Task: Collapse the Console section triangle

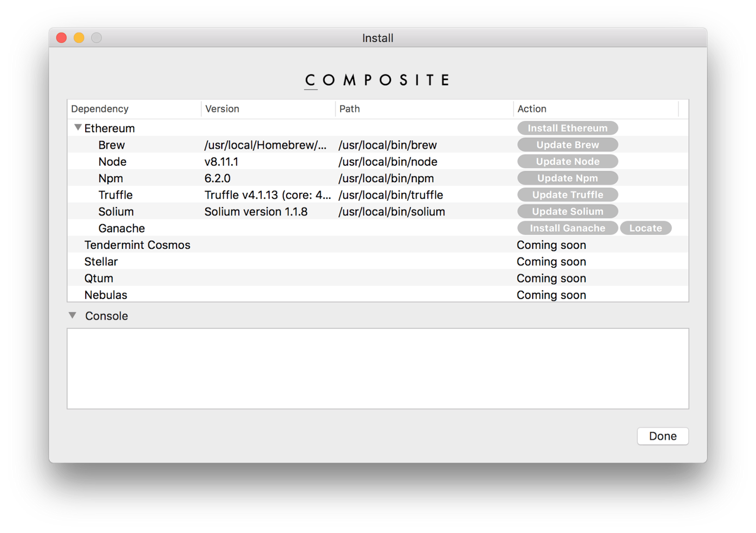Action: [72, 315]
